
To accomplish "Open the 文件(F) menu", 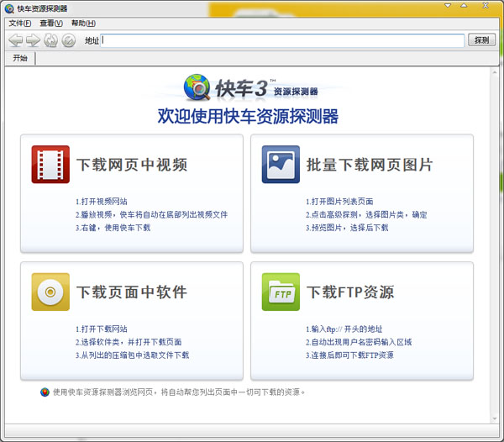I will (x=20, y=24).
